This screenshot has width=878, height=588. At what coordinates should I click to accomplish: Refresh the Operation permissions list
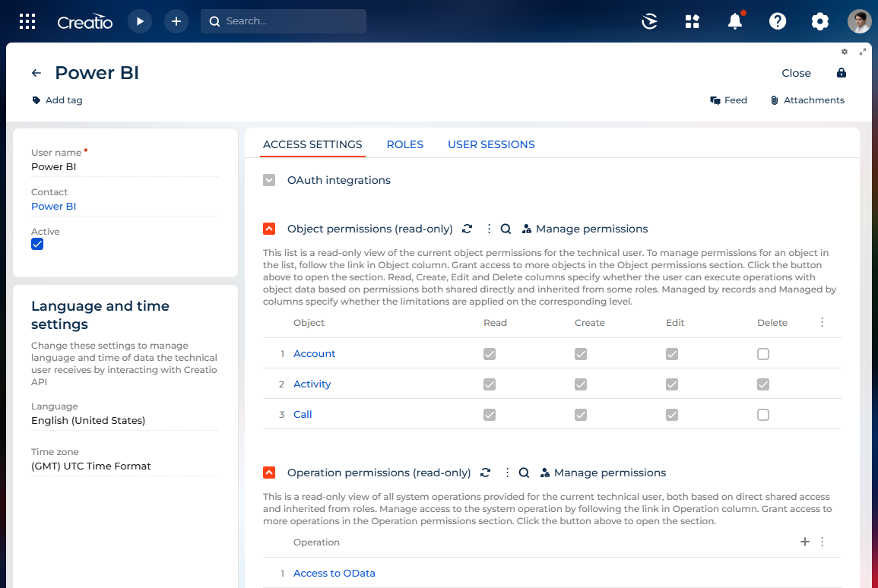pyautogui.click(x=486, y=473)
